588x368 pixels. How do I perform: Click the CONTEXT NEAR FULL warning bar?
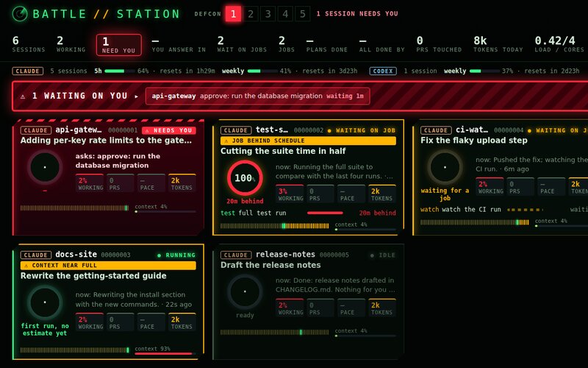pyautogui.click(x=108, y=266)
